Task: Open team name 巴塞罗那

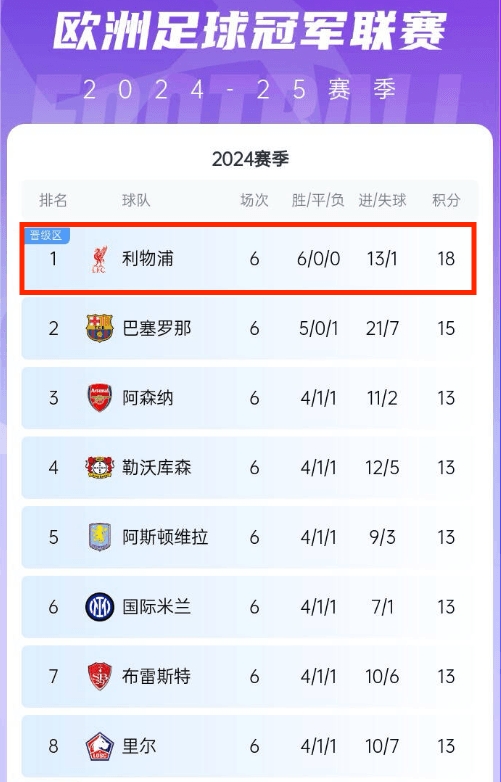Action: click(157, 328)
